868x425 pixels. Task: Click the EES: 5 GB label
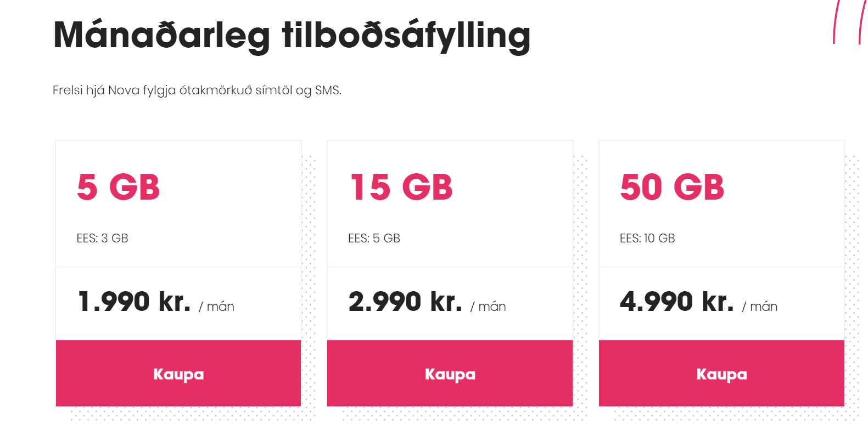coord(374,238)
